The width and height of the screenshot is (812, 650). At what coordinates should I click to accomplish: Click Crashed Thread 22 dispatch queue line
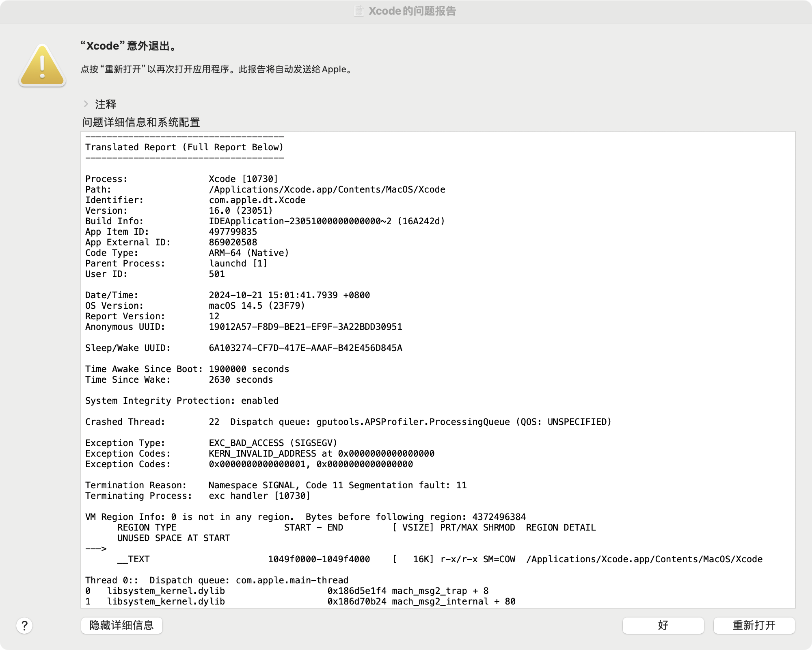pyautogui.click(x=348, y=422)
